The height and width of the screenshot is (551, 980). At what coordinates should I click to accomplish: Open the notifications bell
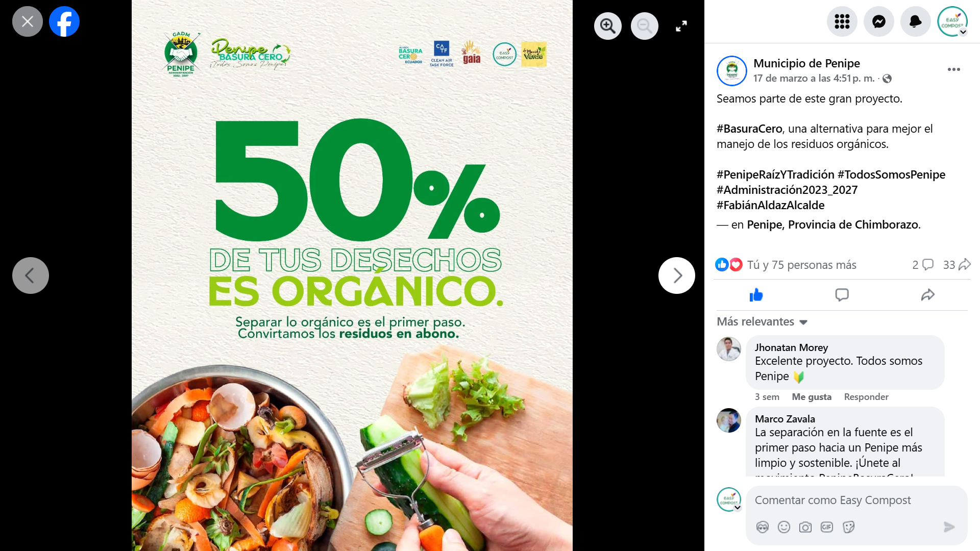coord(915,21)
